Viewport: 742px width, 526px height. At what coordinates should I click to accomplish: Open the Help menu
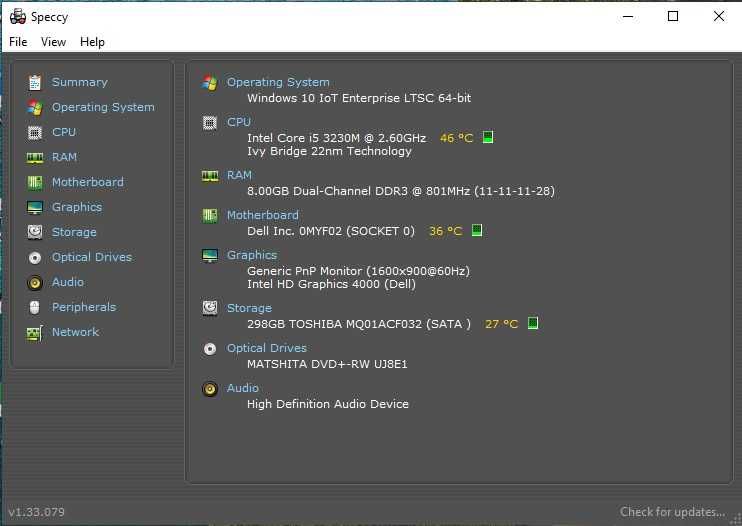point(92,42)
